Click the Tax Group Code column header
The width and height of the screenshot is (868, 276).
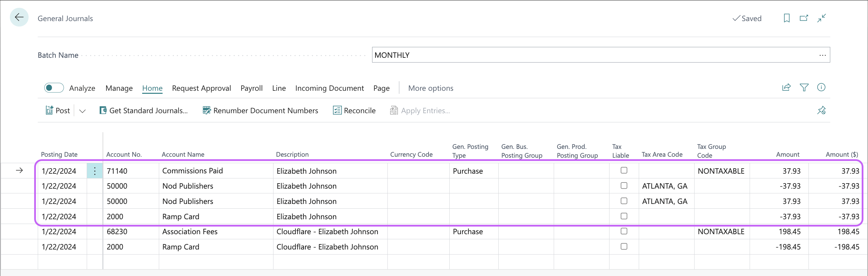pos(711,151)
